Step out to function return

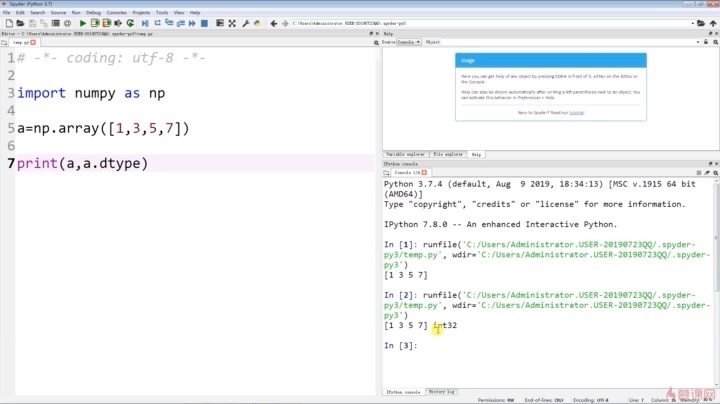(180, 23)
